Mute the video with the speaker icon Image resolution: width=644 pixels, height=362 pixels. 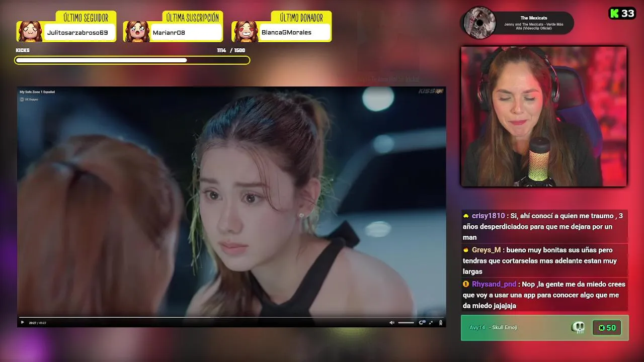[x=392, y=323]
